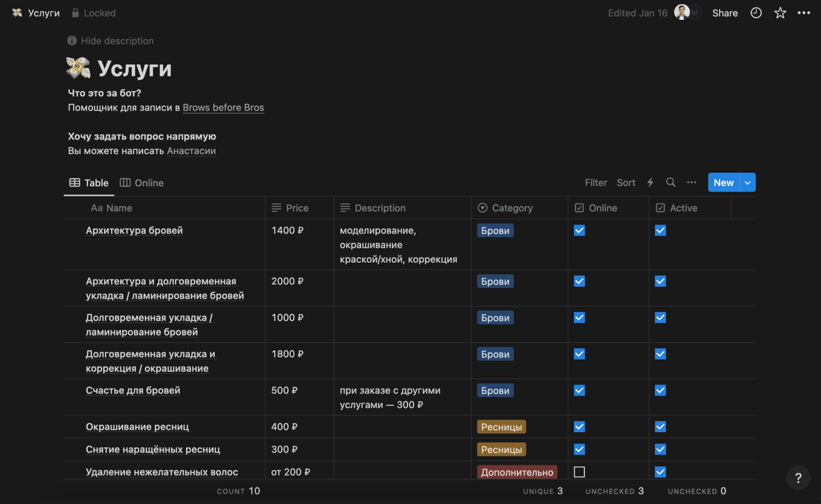Open the Brows before Bros link

[x=223, y=107]
